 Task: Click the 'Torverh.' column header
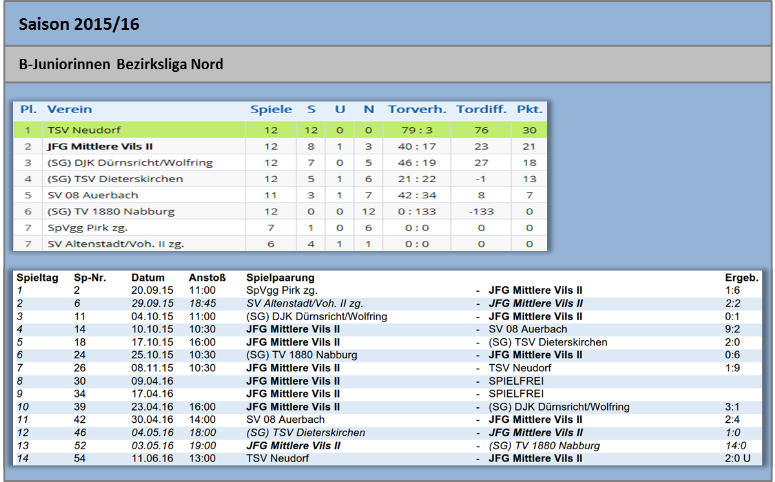click(x=417, y=109)
